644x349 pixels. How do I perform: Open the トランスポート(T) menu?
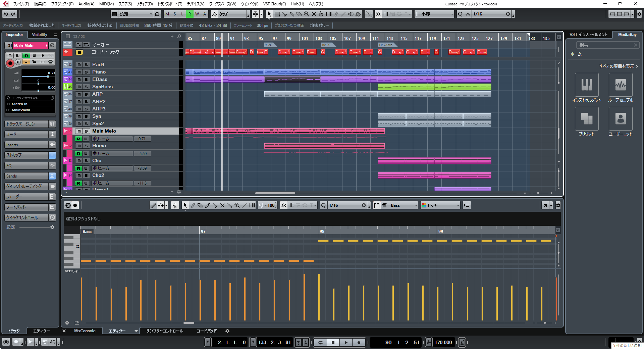point(170,4)
